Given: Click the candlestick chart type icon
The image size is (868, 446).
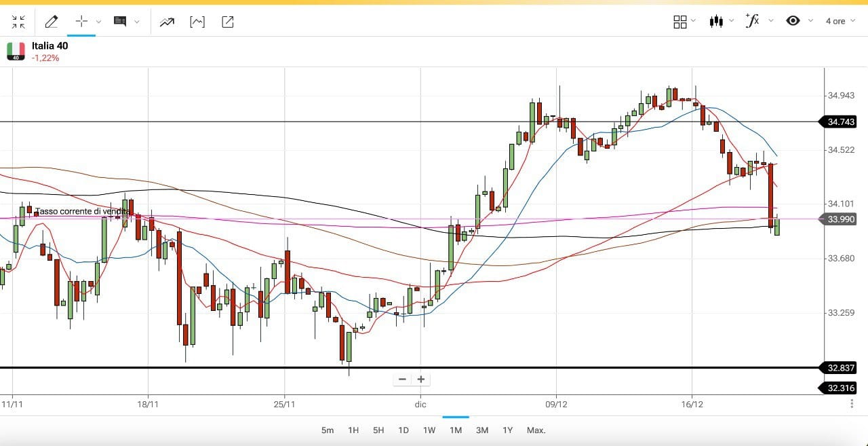Looking at the screenshot, I should pos(715,21).
